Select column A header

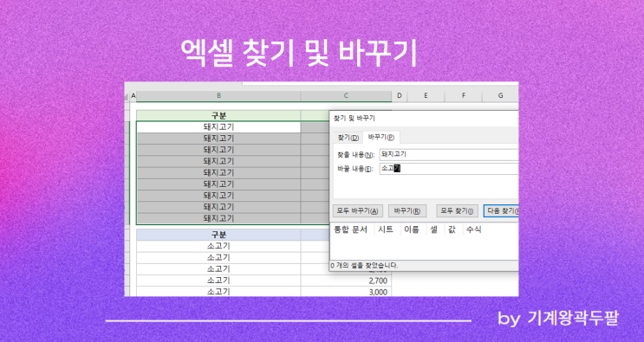133,95
